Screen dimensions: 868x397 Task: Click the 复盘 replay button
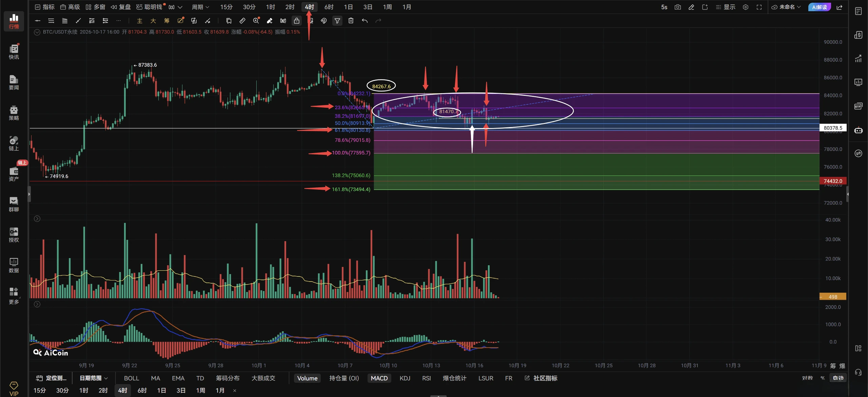[x=121, y=7]
